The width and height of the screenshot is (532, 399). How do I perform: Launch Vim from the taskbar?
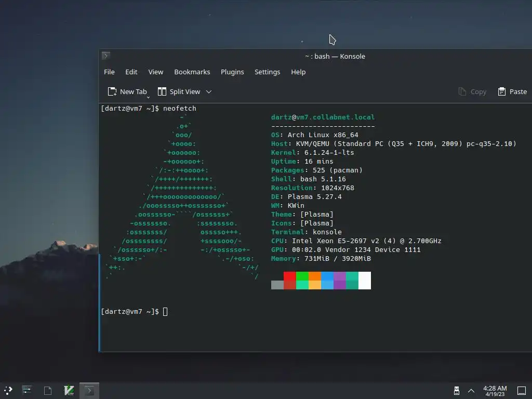[69, 391]
